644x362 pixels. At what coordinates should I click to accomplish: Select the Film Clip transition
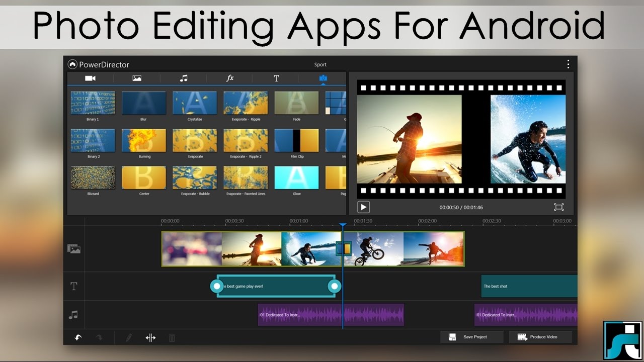point(296,141)
